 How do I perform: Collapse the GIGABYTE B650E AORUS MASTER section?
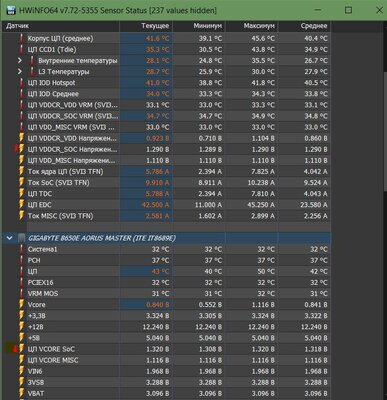click(9, 238)
